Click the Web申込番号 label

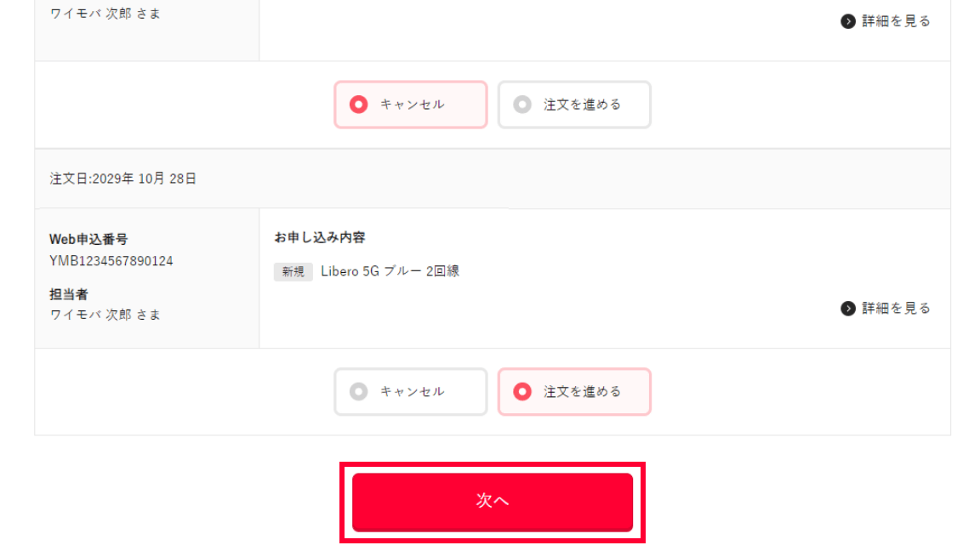[88, 240]
